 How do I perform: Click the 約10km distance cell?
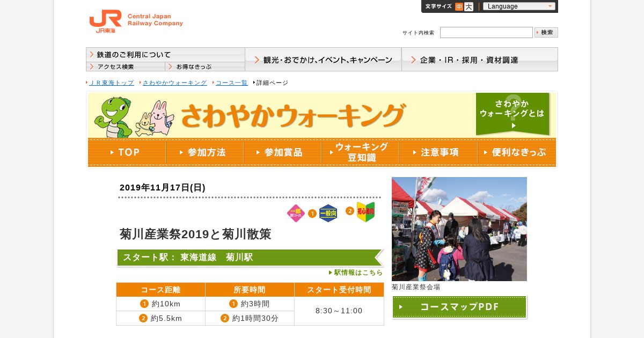160,304
